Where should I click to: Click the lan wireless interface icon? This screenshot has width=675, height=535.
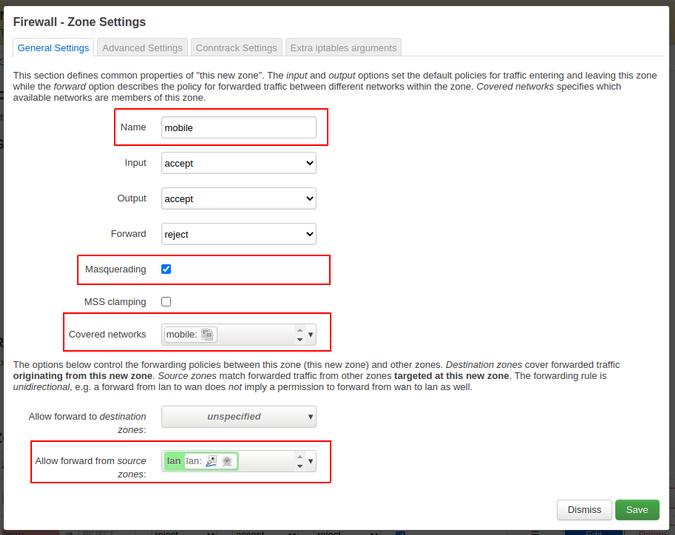point(227,461)
